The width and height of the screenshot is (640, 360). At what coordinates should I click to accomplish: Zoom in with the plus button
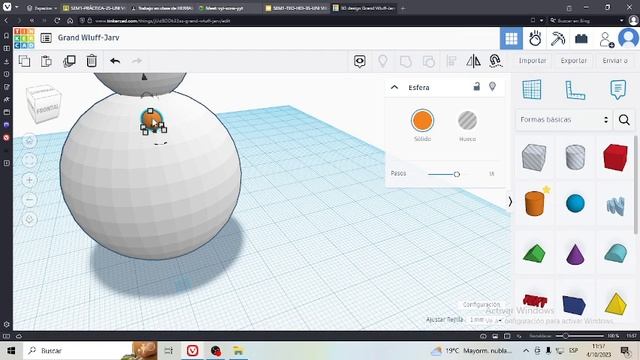[x=29, y=180]
